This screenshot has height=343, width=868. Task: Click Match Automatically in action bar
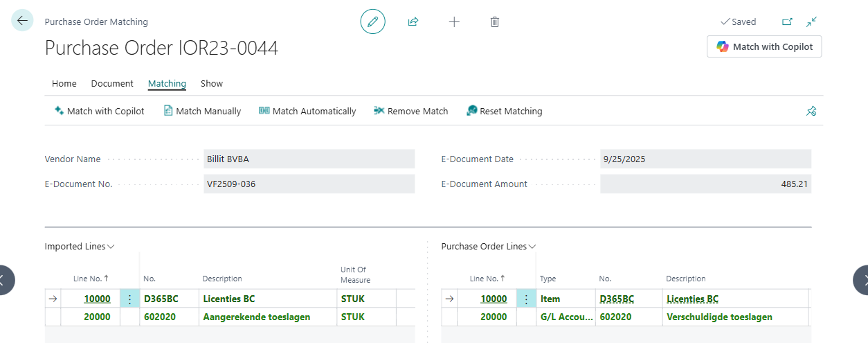(307, 111)
